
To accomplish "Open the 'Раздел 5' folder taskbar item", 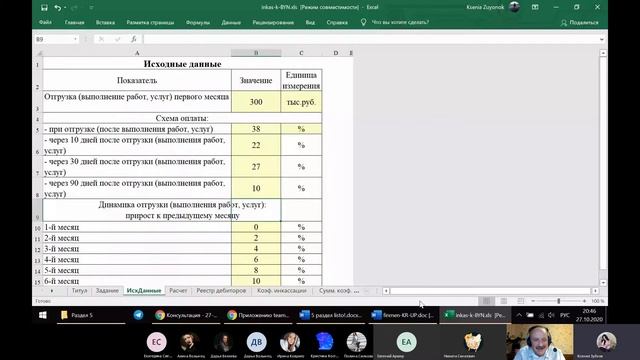I will [91, 315].
